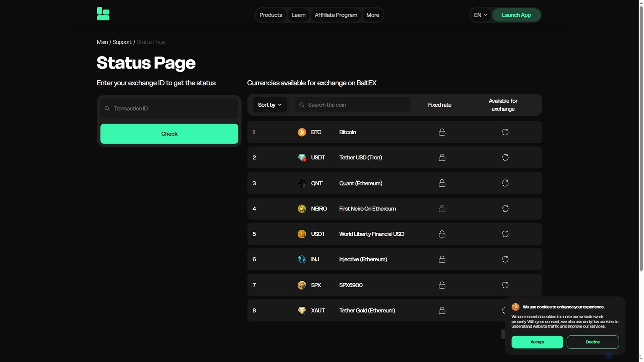Click the Search the coin field
The image size is (644, 362).
(x=353, y=105)
